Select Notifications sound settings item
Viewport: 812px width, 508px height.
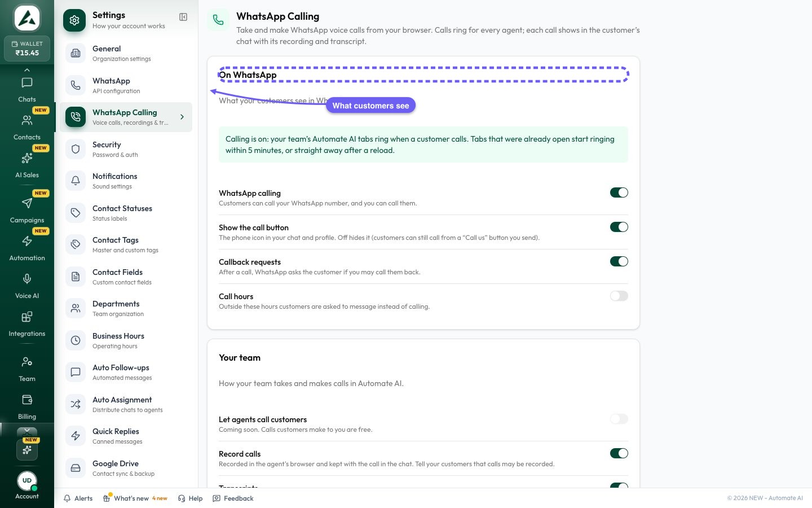[x=126, y=181]
